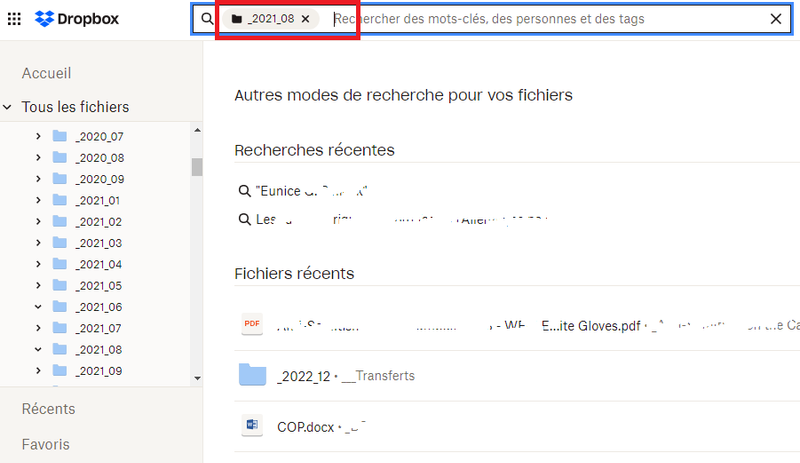Open Favoris in the sidebar
800x463 pixels.
45,445
